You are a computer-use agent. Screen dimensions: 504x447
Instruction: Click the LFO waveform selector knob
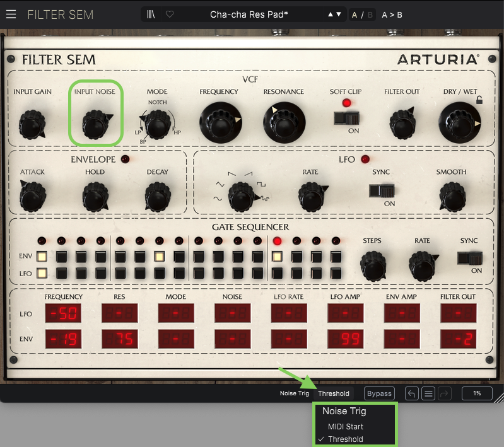pyautogui.click(x=242, y=197)
